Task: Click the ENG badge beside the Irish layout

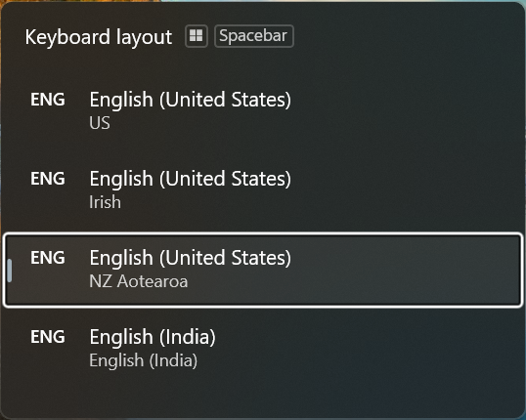Action: (48, 179)
